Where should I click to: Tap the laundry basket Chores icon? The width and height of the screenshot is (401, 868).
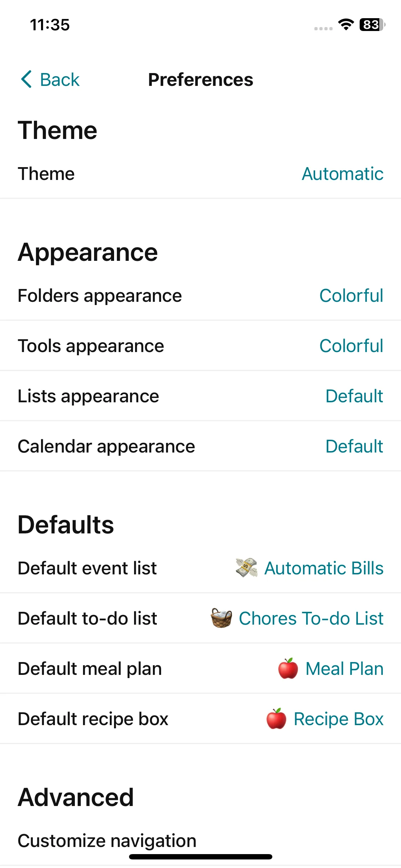click(221, 618)
